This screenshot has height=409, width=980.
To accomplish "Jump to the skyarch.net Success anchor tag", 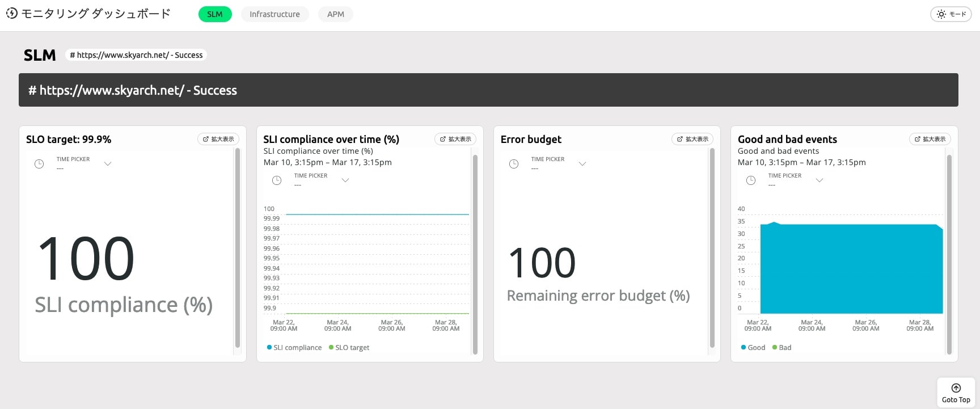I will click(136, 55).
